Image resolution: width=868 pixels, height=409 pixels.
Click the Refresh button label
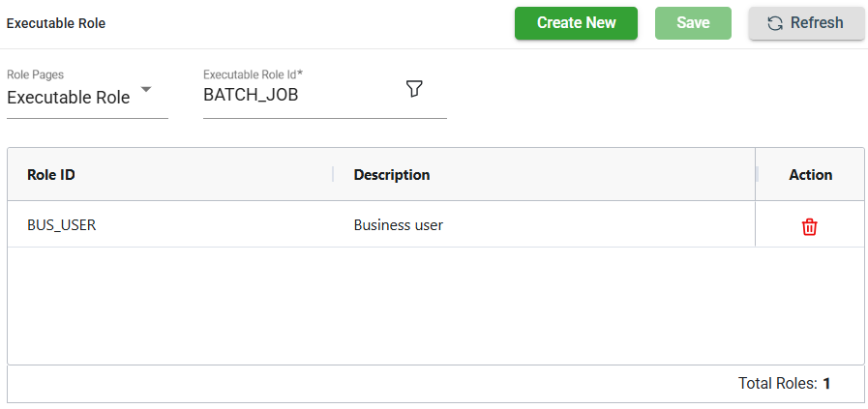coord(817,23)
